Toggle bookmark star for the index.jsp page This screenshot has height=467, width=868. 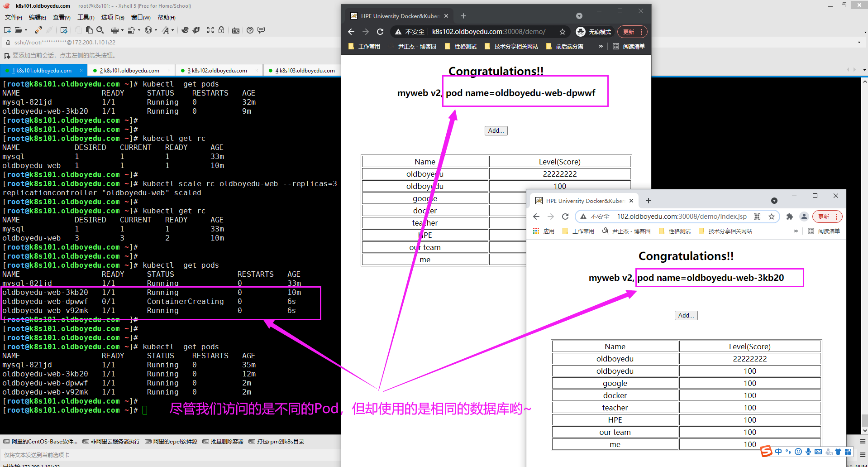tap(772, 217)
